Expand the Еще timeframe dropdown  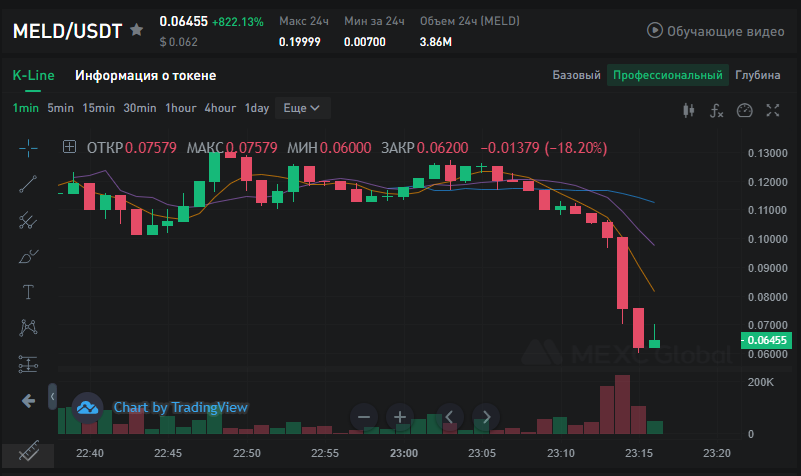(x=301, y=108)
